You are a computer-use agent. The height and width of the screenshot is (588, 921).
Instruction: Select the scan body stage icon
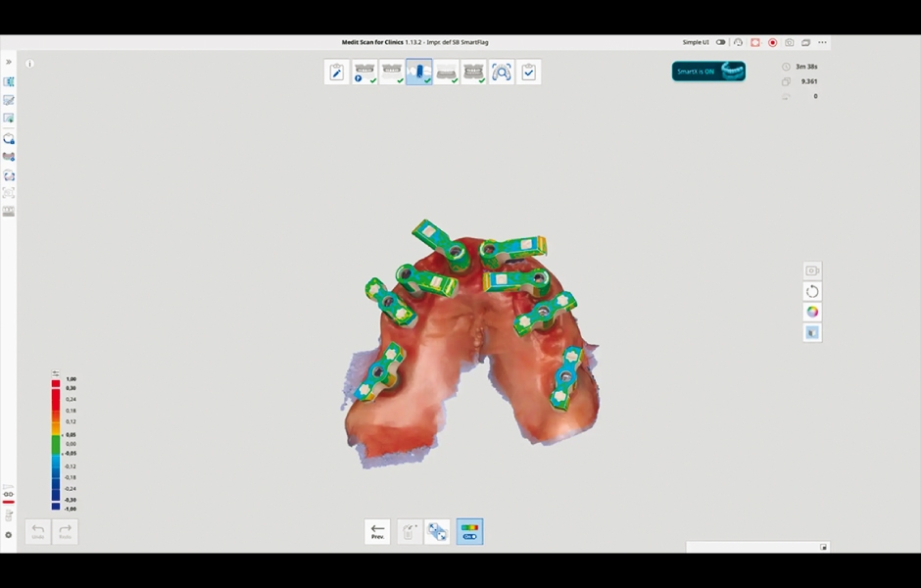[x=419, y=71]
